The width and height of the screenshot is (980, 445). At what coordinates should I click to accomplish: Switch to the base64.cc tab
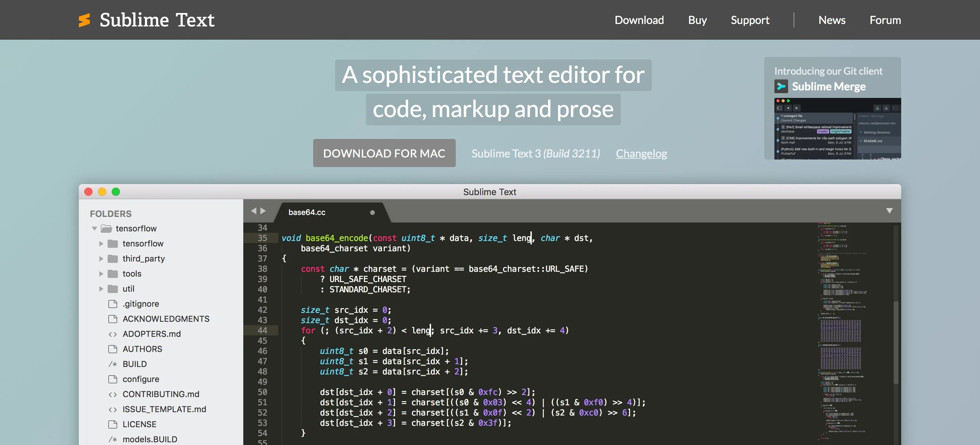point(307,213)
